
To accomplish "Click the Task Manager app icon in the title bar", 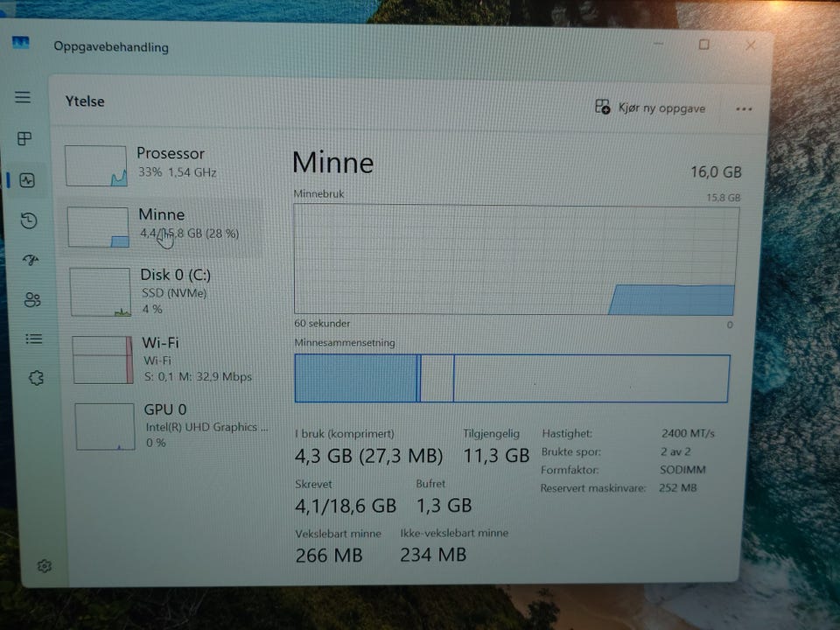I will [20, 42].
